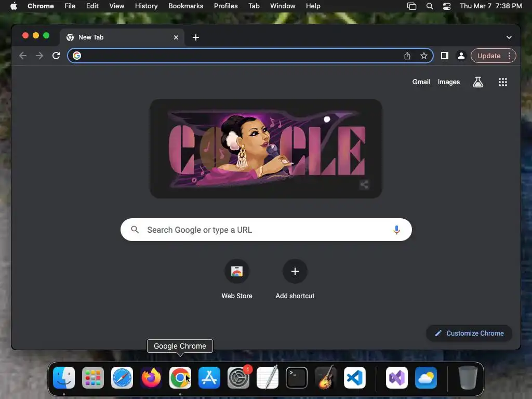The width and height of the screenshot is (532, 399).
Task: Open the profile avatar icon
Action: point(461,56)
